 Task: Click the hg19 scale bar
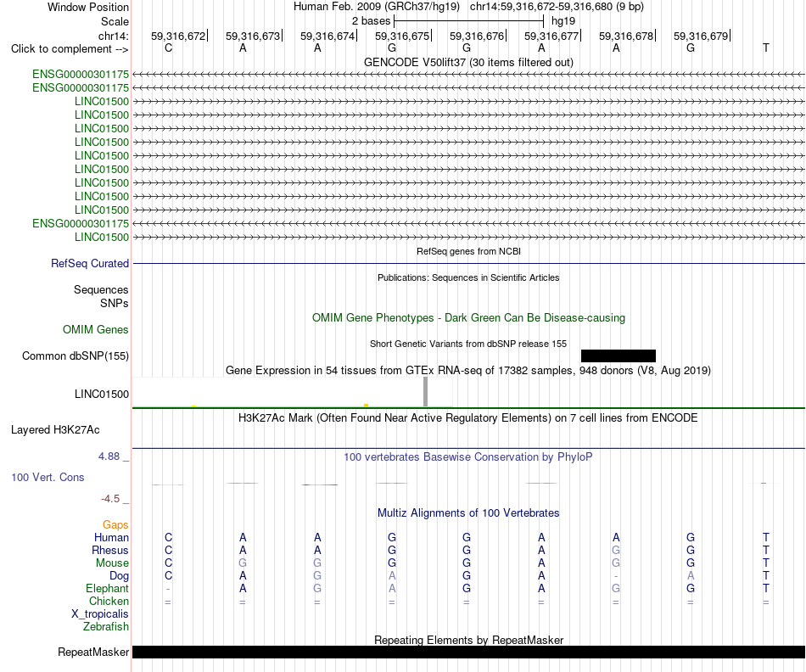[468, 21]
